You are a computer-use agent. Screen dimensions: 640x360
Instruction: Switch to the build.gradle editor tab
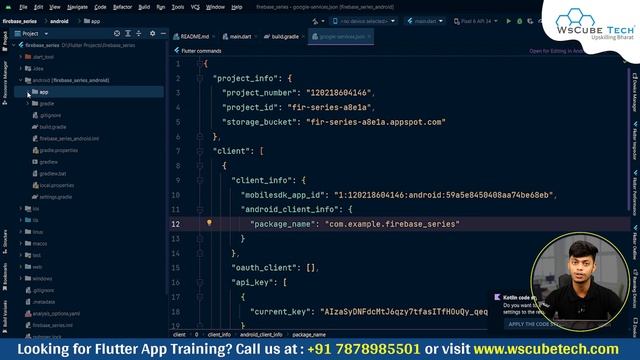click(285, 36)
